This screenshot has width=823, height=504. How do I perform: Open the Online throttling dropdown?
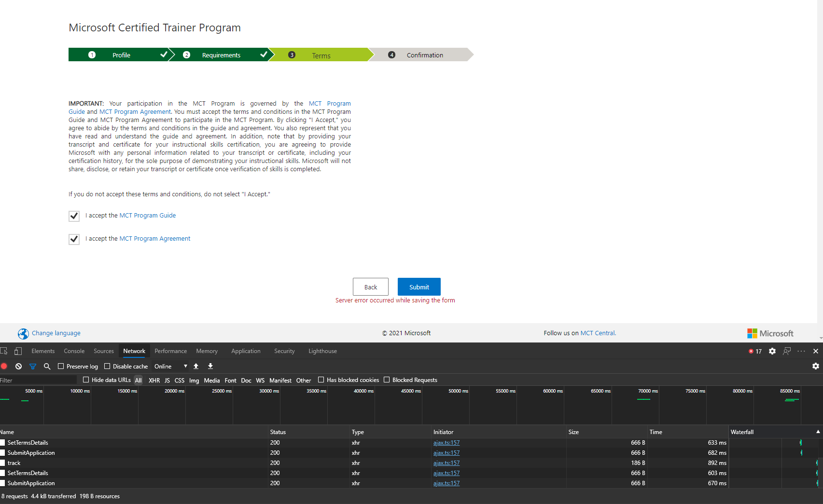pos(171,367)
